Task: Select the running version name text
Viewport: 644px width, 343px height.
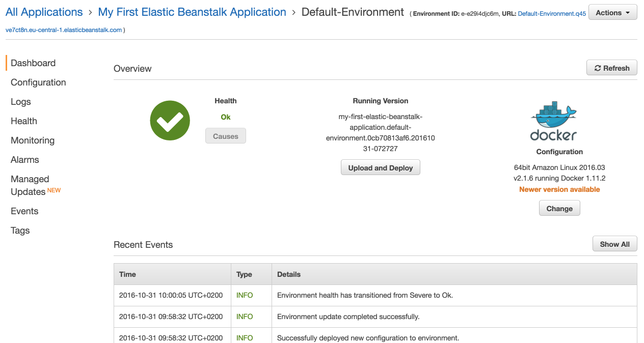Action: point(381,133)
